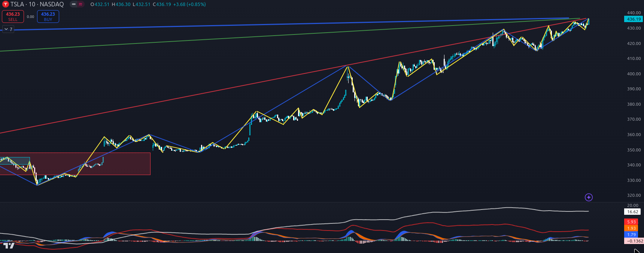Click the pink approximately-equal symbol icon
Image resolution: width=644 pixels, height=253 pixels.
coord(80,4)
